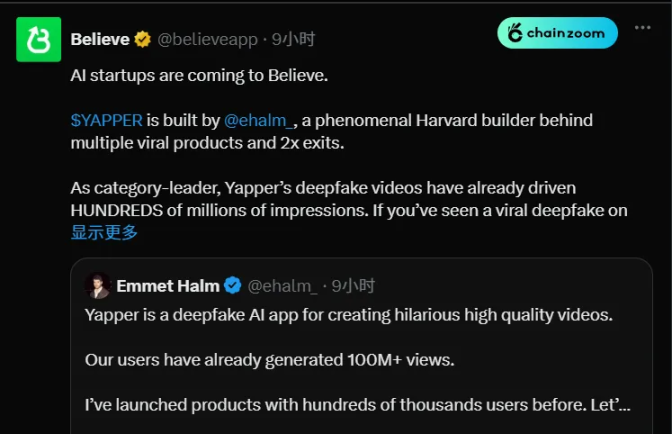Image resolution: width=672 pixels, height=434 pixels.
Task: Open the @believeapp handle
Action: tap(207, 39)
